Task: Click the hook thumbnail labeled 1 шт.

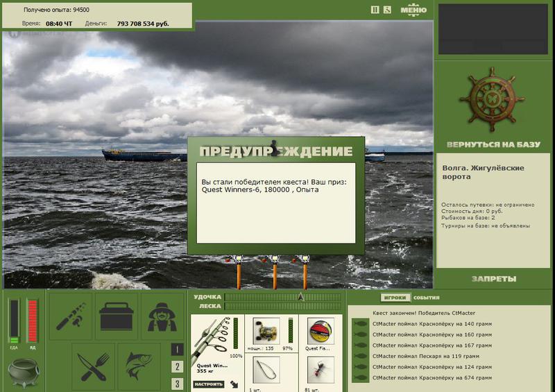Action: coord(266,370)
